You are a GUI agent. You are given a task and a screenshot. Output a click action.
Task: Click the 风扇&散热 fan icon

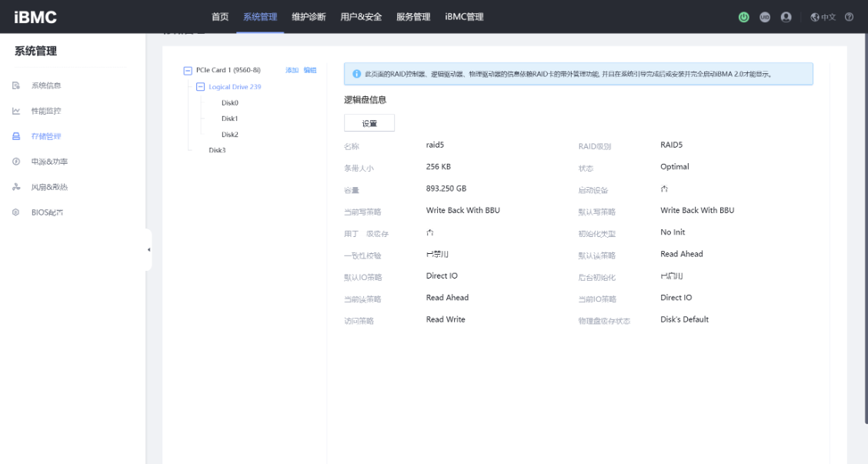pyautogui.click(x=16, y=187)
